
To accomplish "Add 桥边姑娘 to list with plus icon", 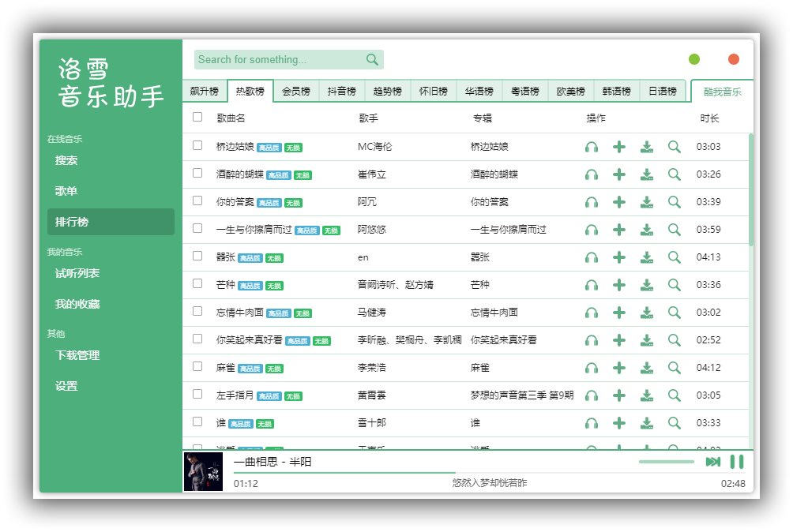I will click(x=619, y=147).
